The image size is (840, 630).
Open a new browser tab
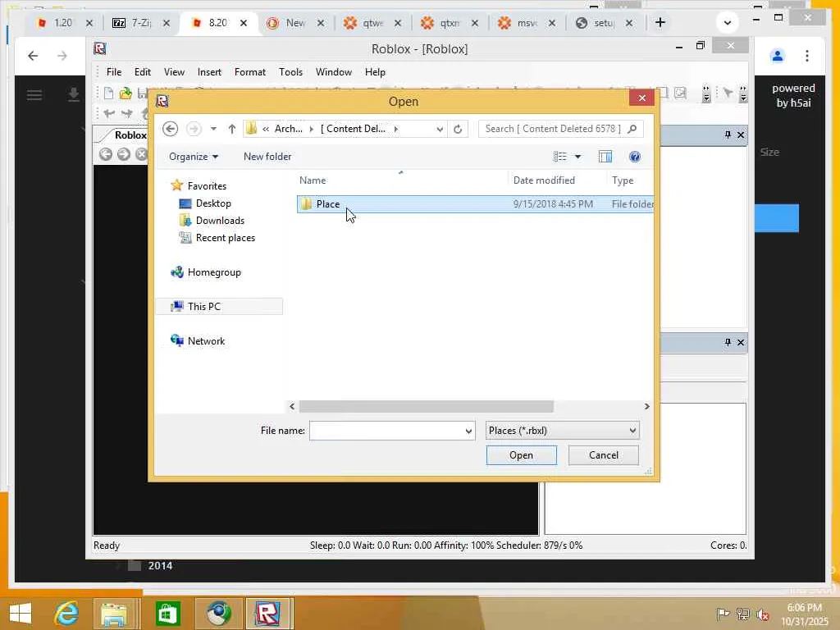[x=660, y=22]
